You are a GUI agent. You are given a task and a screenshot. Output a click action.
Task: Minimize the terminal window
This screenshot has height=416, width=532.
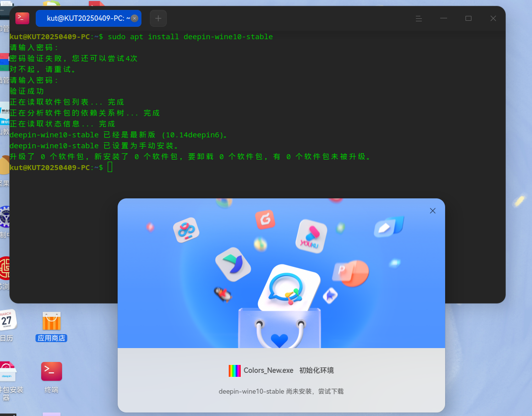(444, 18)
